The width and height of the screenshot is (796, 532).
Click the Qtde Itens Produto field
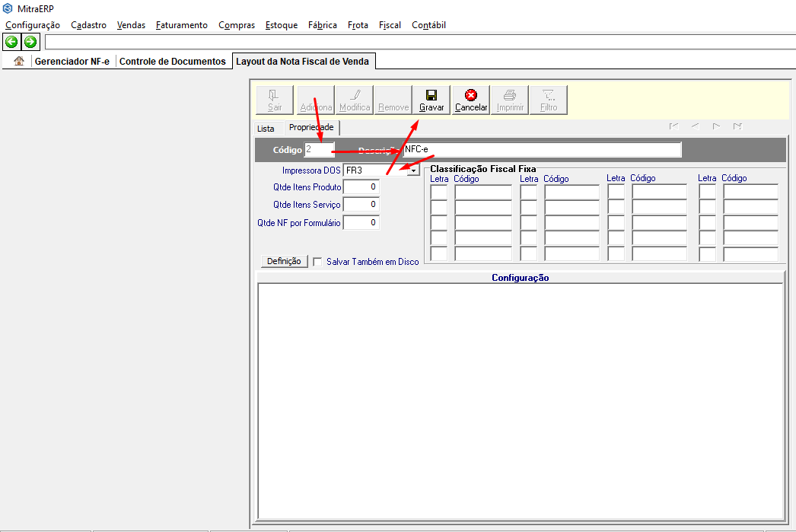click(361, 186)
